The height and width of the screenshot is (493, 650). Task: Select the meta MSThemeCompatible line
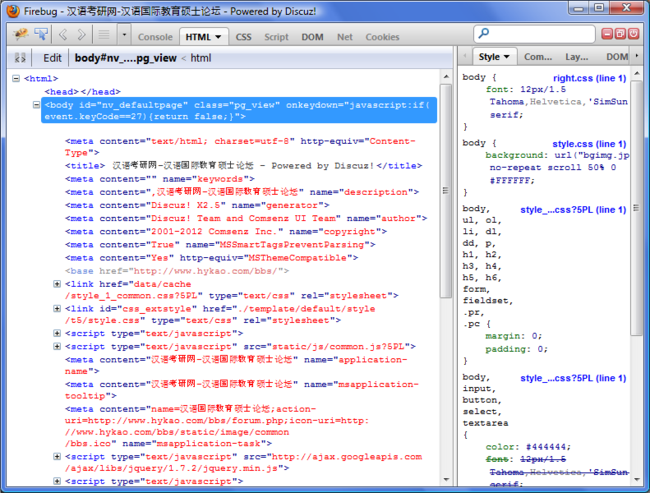point(211,258)
